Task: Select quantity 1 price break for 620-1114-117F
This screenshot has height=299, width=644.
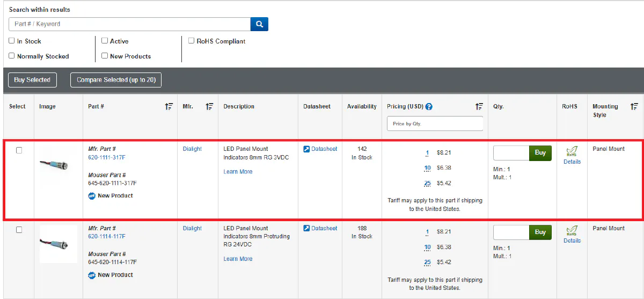Action: pyautogui.click(x=427, y=232)
